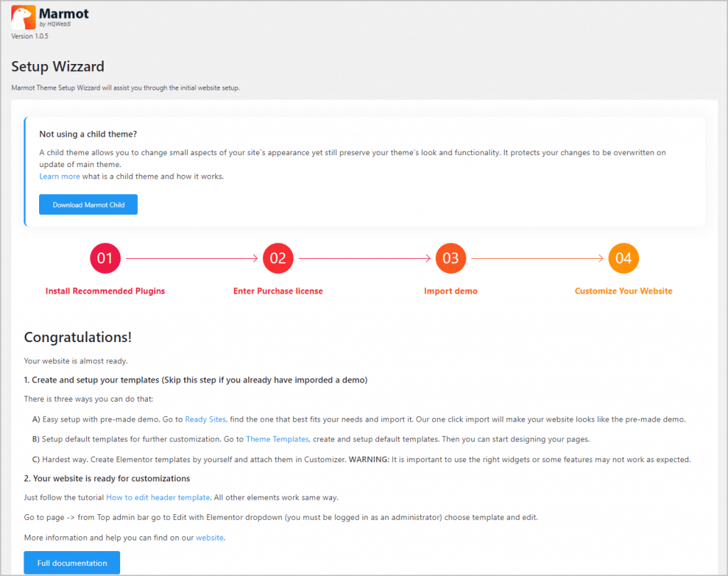Open the Ready Sites link
Viewport: 728px width, 576px height.
(x=205, y=420)
